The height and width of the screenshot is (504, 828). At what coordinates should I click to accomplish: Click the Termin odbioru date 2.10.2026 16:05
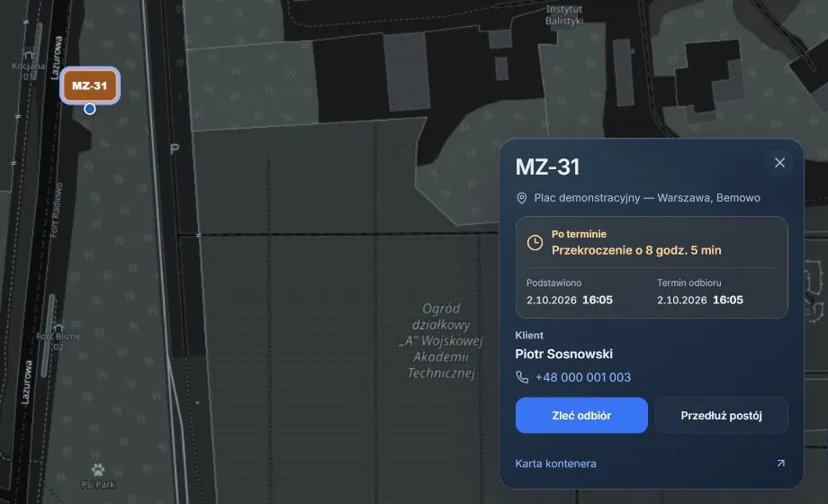pyautogui.click(x=699, y=300)
